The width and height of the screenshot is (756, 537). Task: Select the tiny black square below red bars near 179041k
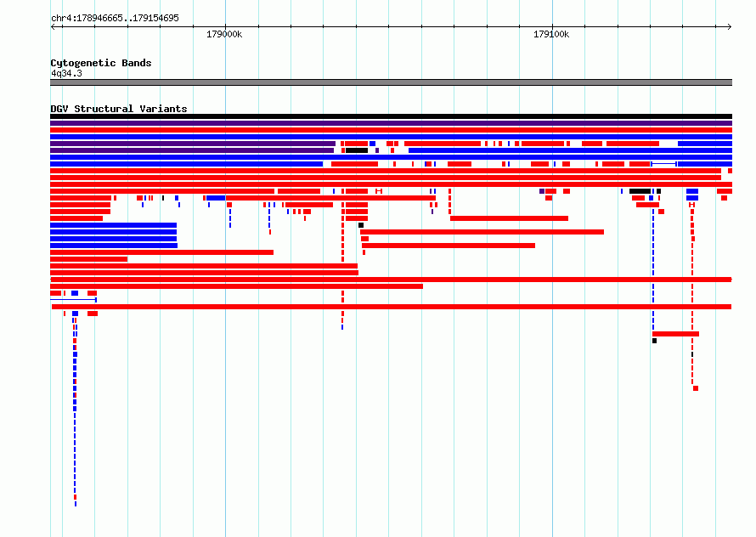(x=361, y=225)
